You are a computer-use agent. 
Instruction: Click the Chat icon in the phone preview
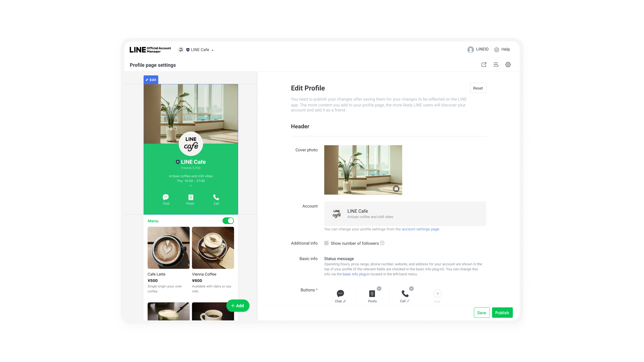click(166, 197)
